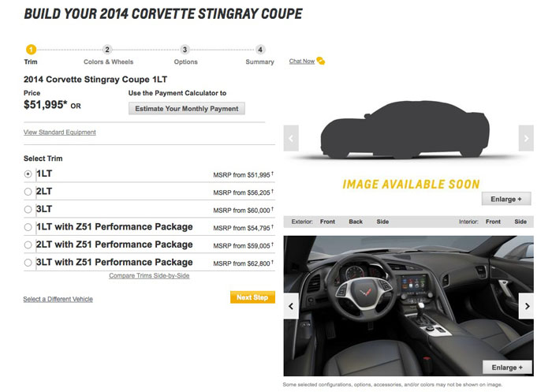Click the car silhouette placeholder image

405,129
